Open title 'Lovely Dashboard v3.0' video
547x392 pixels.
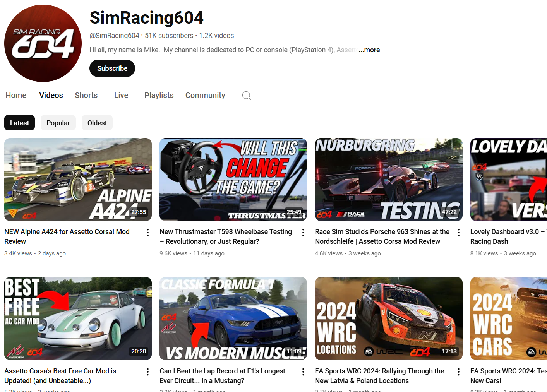pos(508,236)
